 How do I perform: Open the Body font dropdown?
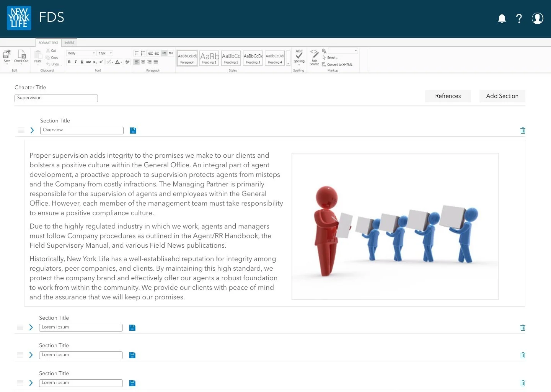(81, 53)
